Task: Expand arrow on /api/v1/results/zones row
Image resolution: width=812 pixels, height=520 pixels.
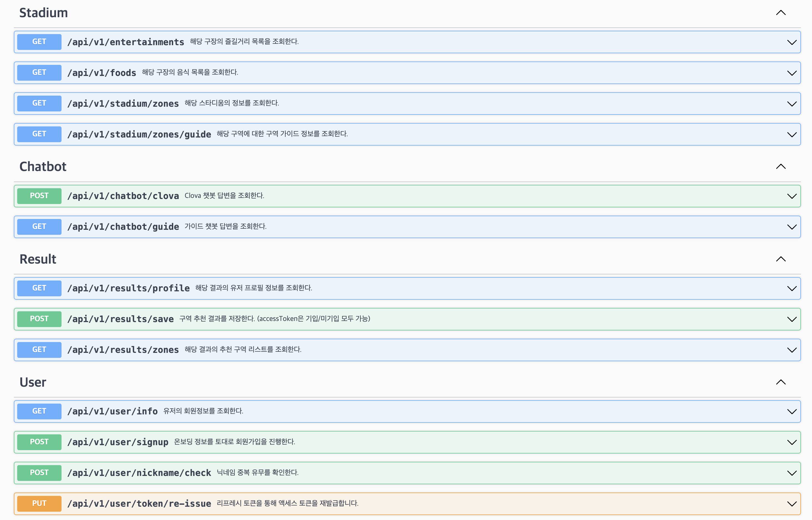Action: point(791,350)
